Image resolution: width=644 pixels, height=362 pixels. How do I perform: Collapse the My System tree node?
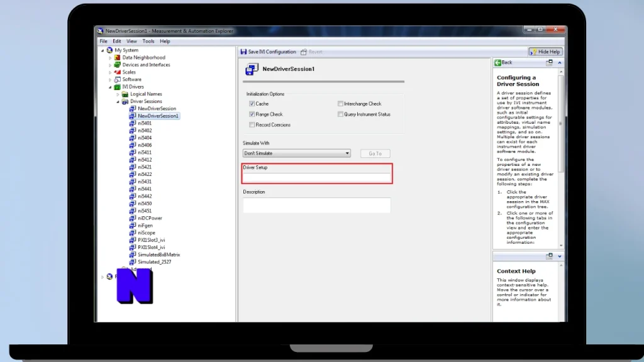pos(103,50)
